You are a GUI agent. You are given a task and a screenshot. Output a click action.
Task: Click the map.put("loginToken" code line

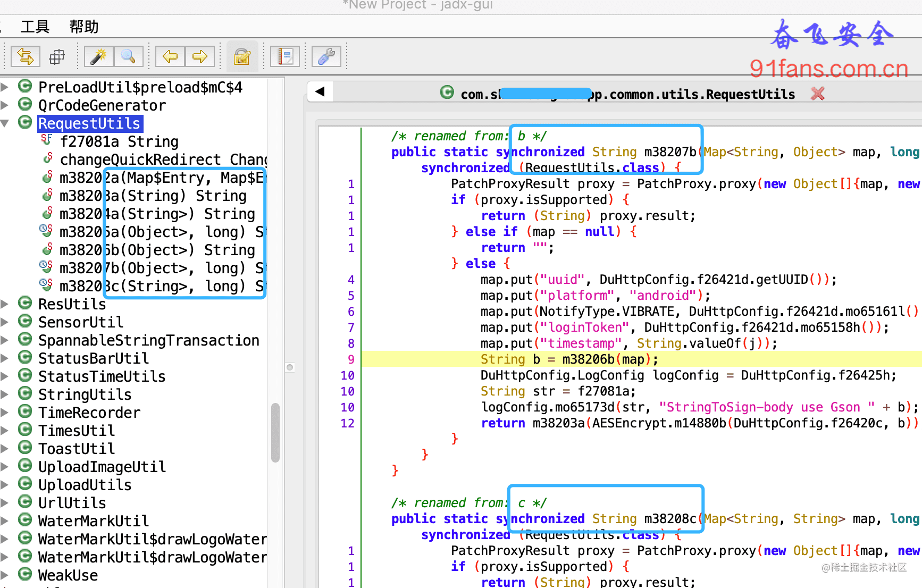(x=685, y=327)
